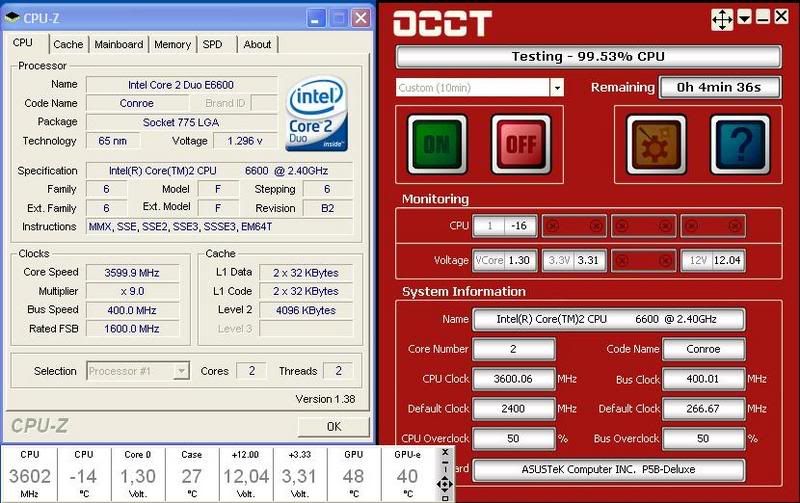Click monitoring bar CPU 3602 MHz cell

pyautogui.click(x=30, y=474)
